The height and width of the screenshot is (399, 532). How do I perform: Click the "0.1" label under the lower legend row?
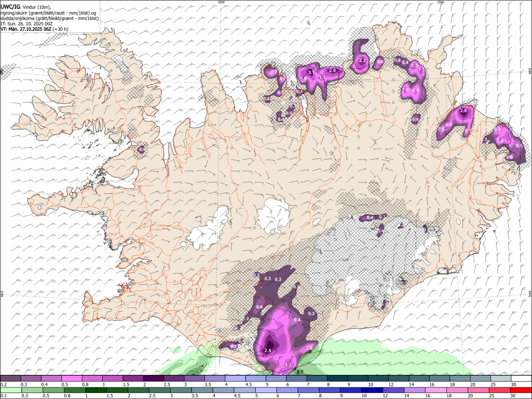click(x=4, y=396)
